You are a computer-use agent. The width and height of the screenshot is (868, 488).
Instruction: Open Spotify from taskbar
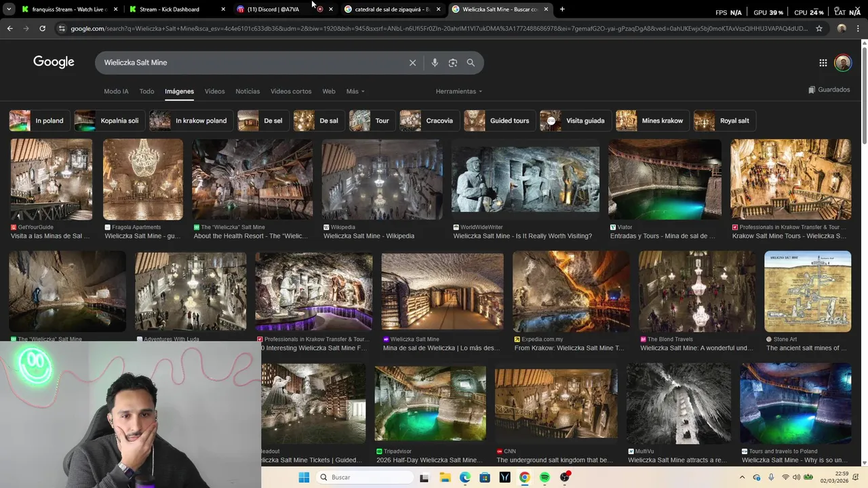click(x=545, y=477)
